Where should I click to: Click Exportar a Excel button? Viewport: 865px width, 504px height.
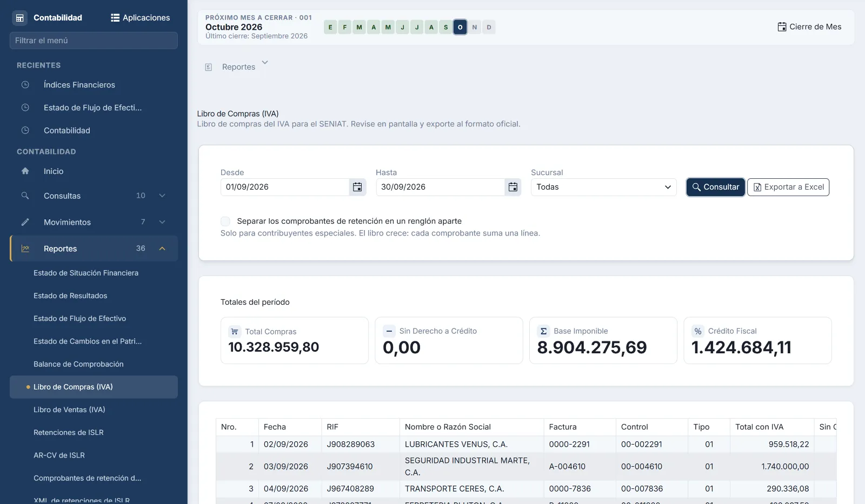[x=788, y=187]
